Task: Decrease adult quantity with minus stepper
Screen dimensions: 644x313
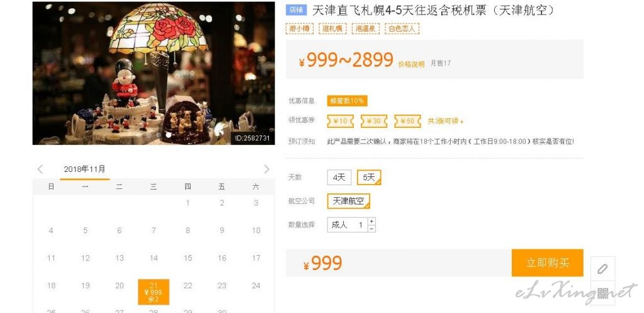Action: pyautogui.click(x=371, y=229)
